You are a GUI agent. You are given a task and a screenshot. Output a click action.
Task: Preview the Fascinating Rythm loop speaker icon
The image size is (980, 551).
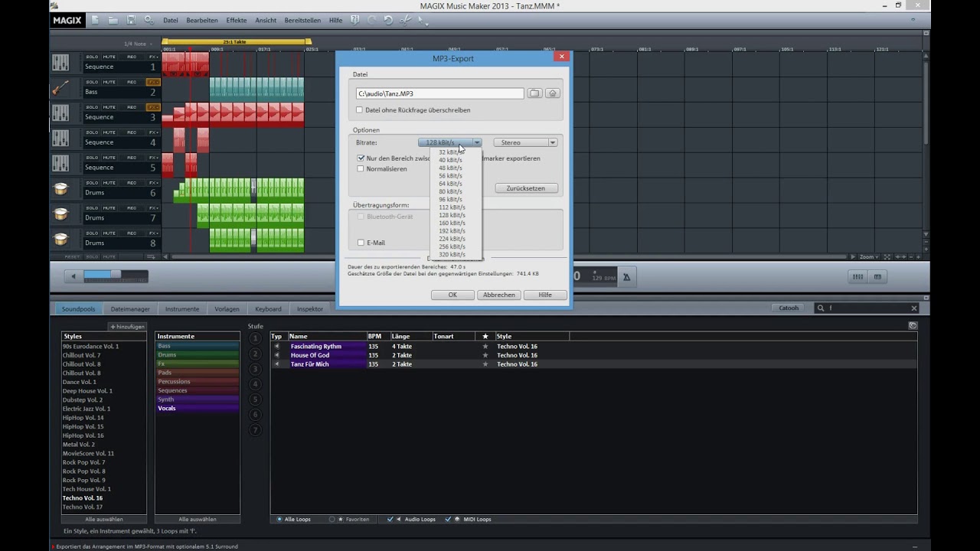[277, 346]
